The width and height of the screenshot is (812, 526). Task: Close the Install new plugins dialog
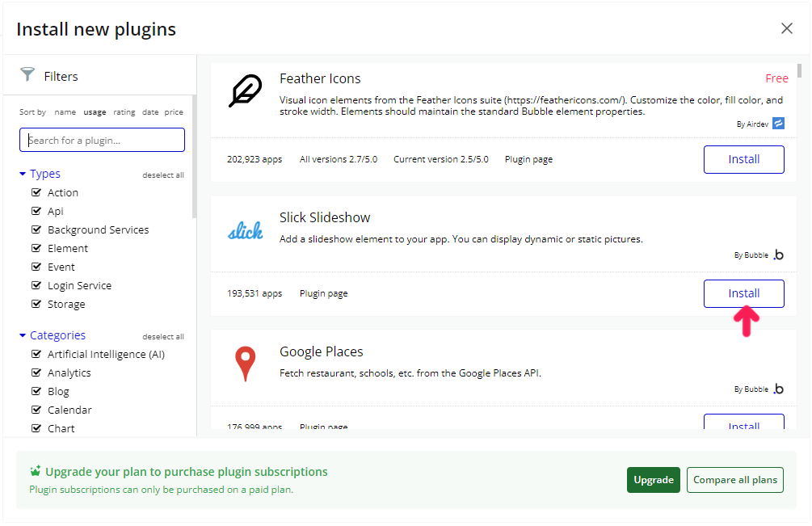point(787,28)
